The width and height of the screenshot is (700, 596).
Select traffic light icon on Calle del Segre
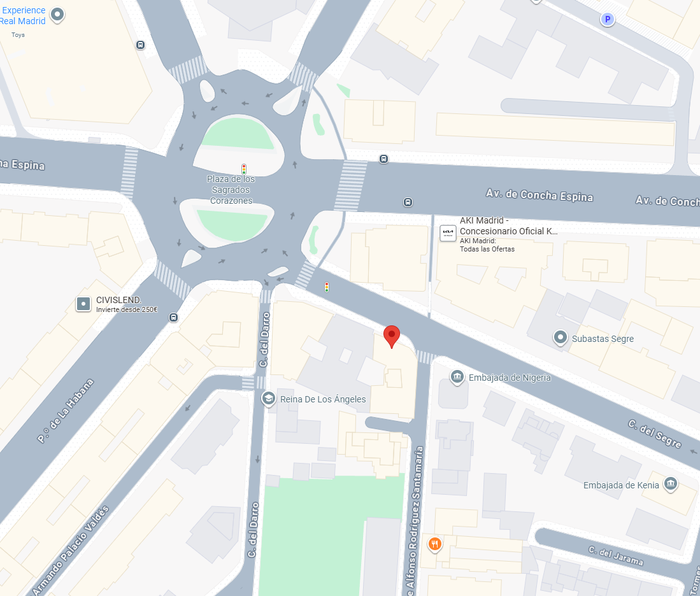(x=327, y=287)
